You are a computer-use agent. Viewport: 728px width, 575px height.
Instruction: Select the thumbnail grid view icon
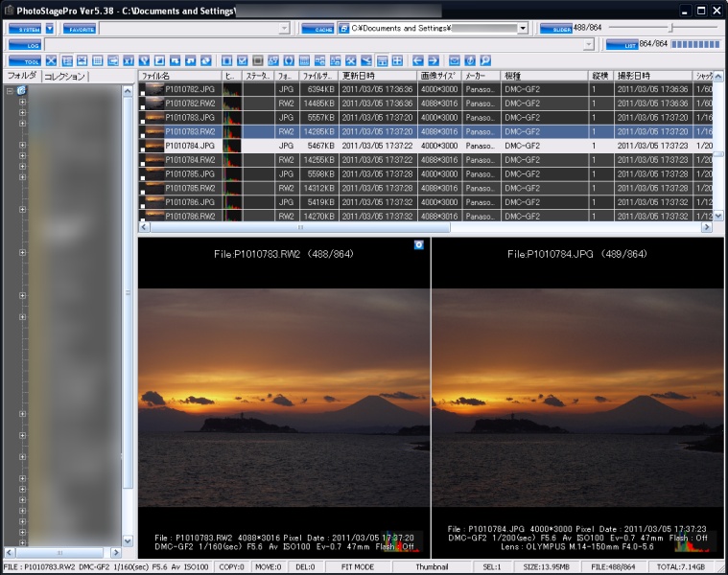(98, 60)
